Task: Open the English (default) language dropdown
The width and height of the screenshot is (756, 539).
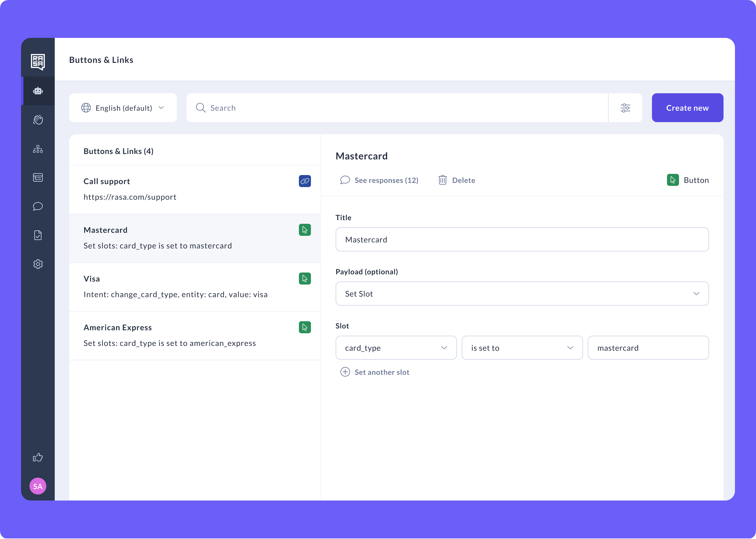Action: 123,108
